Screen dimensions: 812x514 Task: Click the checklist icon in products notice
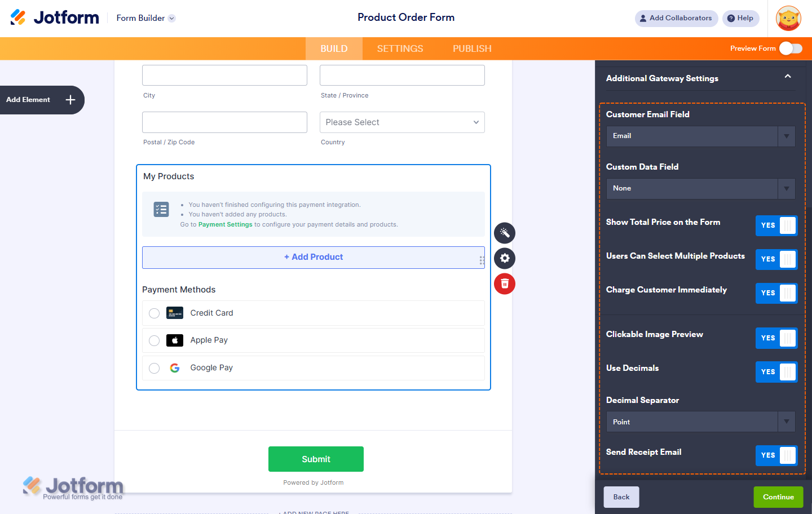(x=161, y=210)
